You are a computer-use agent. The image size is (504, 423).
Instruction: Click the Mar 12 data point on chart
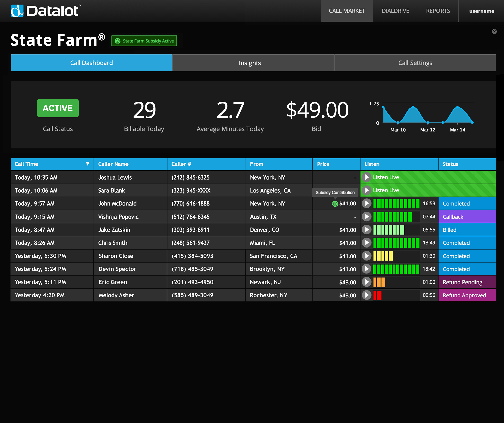tap(428, 123)
